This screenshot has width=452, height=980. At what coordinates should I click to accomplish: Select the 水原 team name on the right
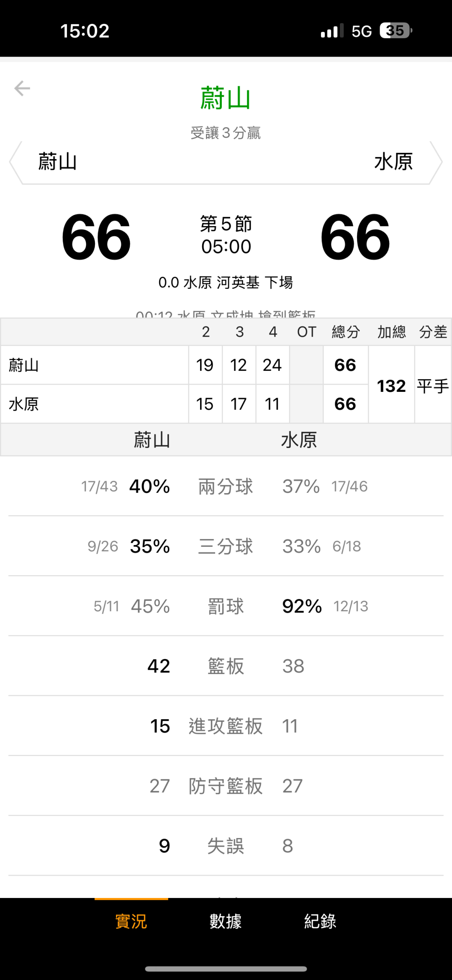(x=393, y=162)
